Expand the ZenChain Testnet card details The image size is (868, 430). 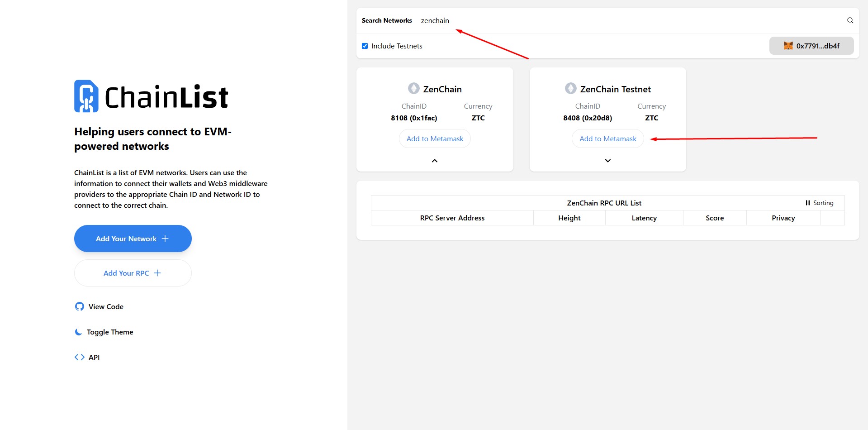[x=607, y=161]
